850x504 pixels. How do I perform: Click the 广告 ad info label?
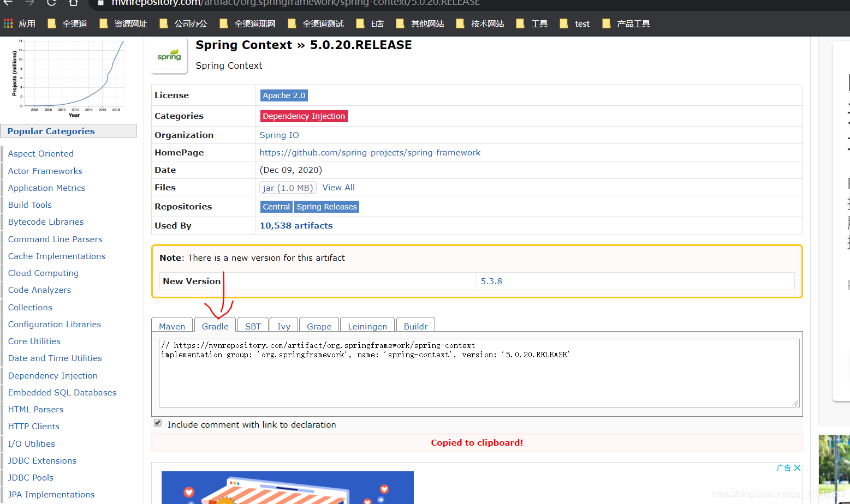click(x=784, y=468)
